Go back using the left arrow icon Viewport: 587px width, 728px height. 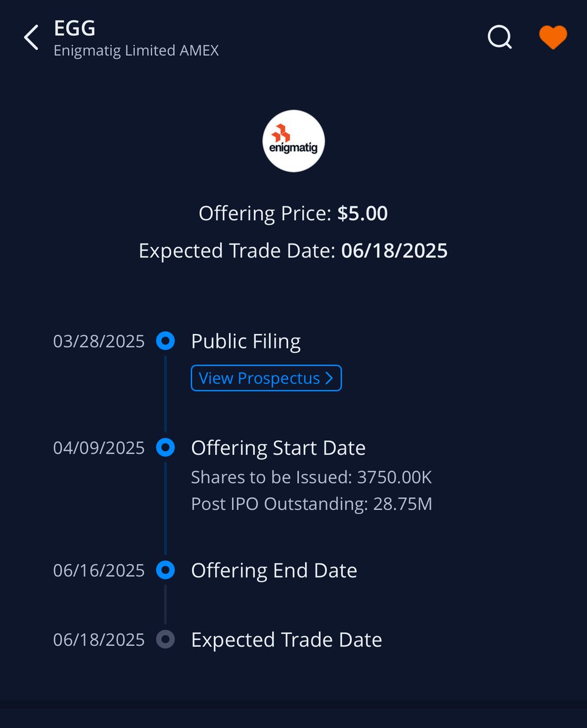(31, 37)
